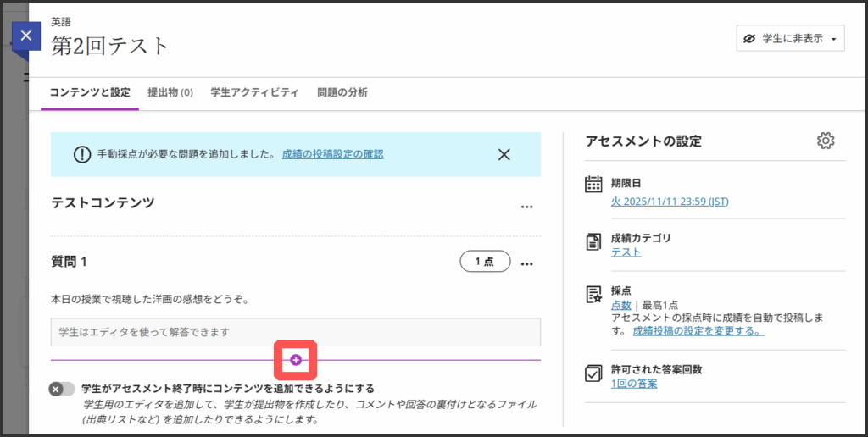Open テストコンテンツ three-dot options menu

coord(526,207)
